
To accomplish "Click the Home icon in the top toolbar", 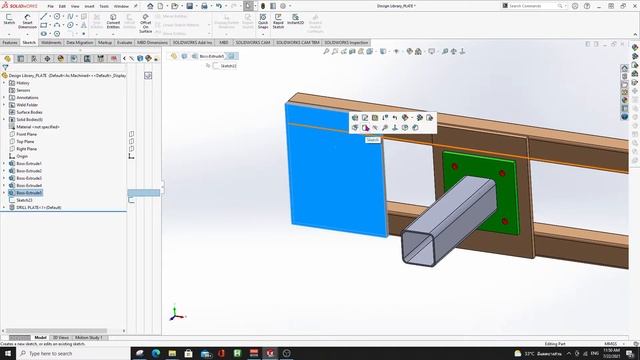I will click(150, 6).
